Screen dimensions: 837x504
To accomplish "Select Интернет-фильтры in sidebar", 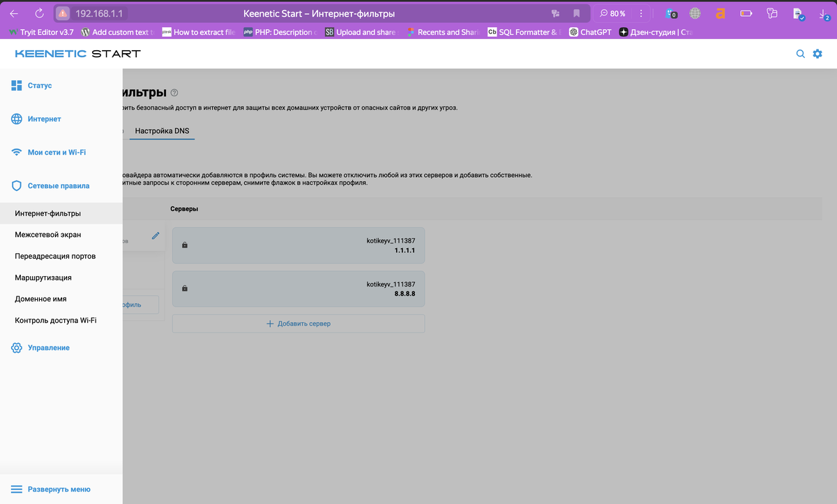I will [61, 213].
